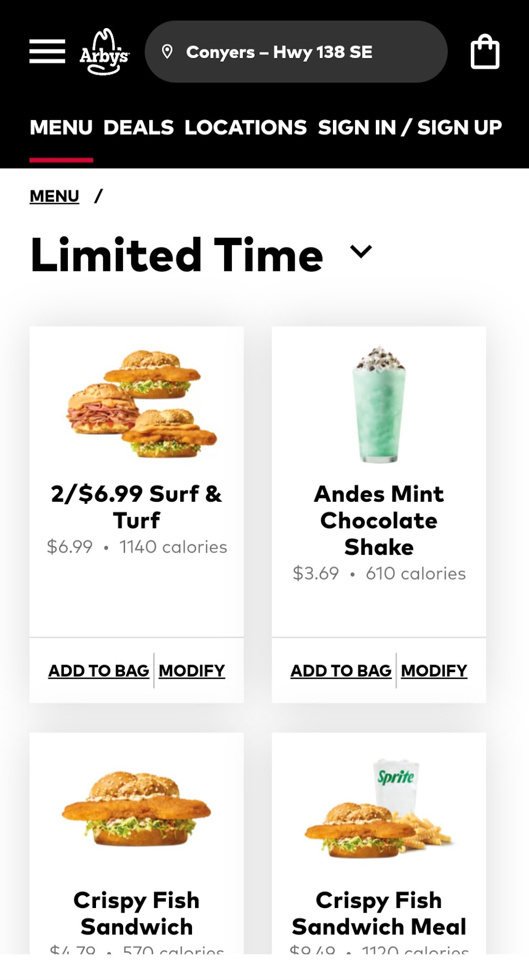This screenshot has width=529, height=980.
Task: Select the mint shake image
Action: point(379,404)
